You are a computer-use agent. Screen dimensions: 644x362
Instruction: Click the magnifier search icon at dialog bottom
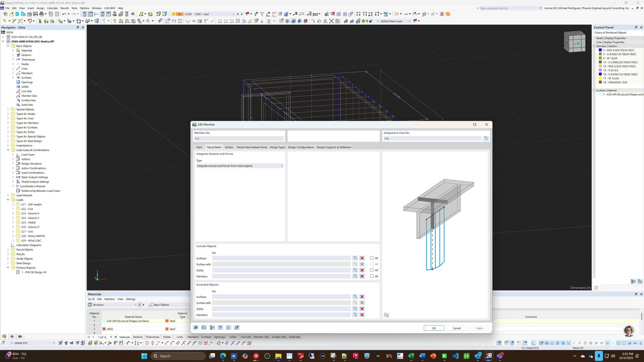click(x=196, y=327)
